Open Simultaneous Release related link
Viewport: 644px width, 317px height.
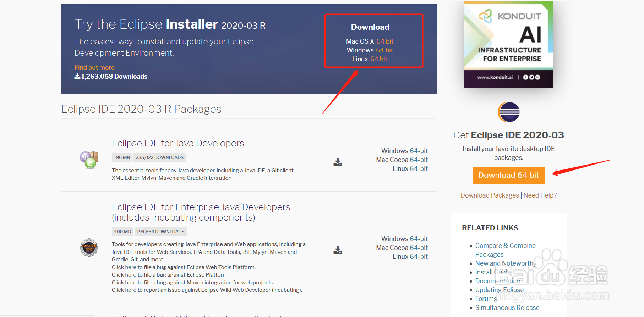click(x=507, y=307)
